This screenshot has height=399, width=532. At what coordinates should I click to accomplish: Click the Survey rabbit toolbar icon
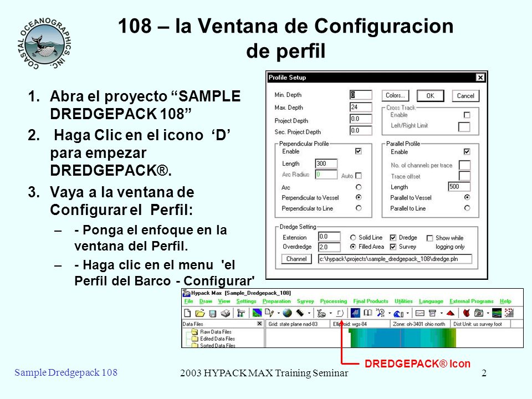click(x=321, y=313)
